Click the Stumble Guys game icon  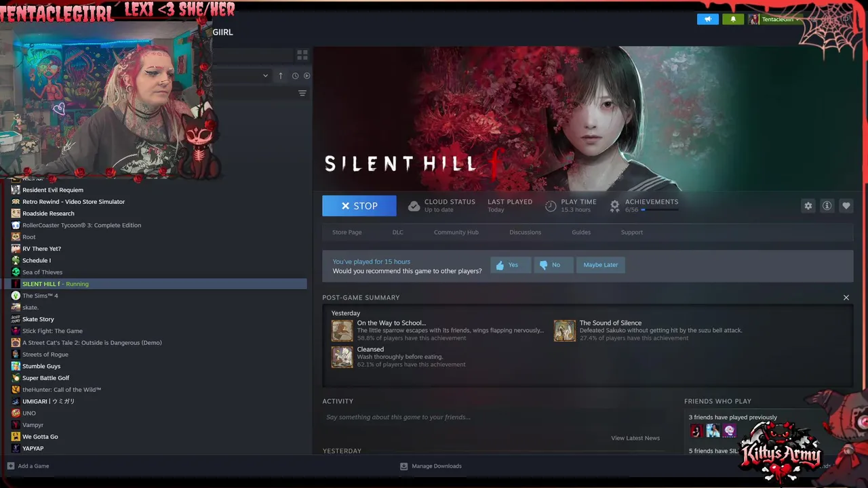[x=16, y=366]
